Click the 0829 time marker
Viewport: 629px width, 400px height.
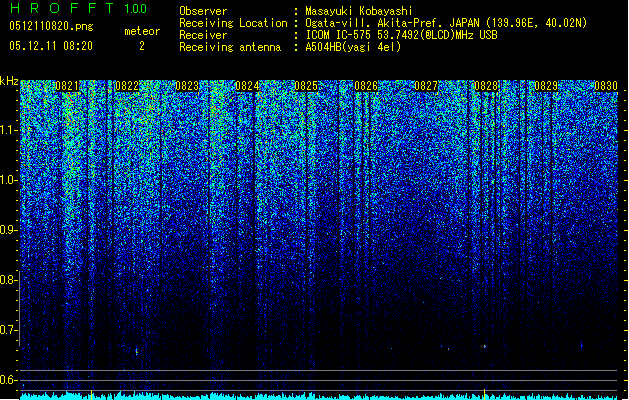[x=546, y=86]
